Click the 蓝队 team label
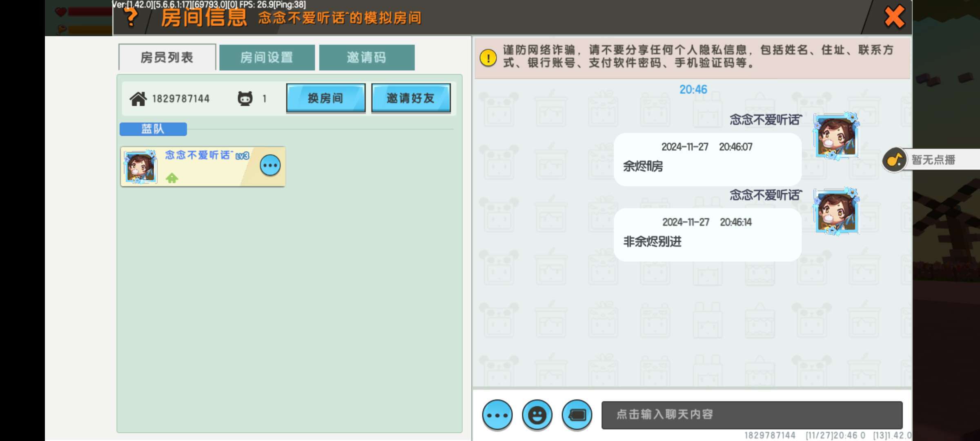 (x=153, y=129)
